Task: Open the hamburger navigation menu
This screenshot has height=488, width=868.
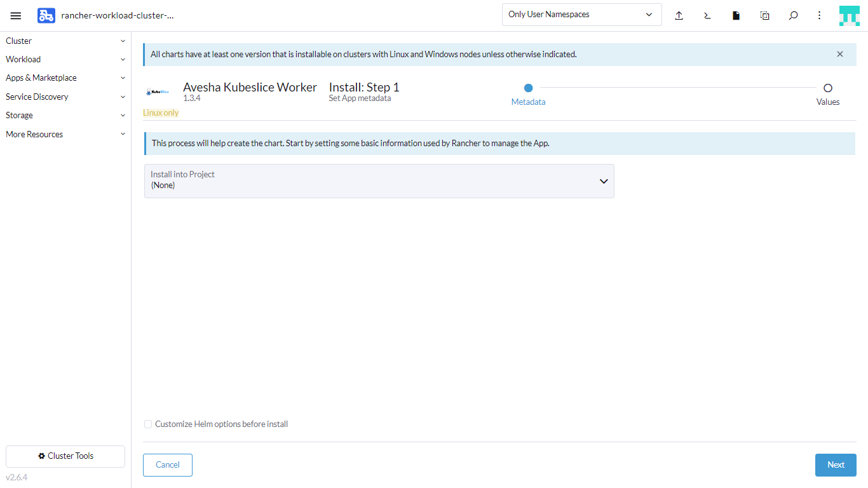Action: click(16, 16)
